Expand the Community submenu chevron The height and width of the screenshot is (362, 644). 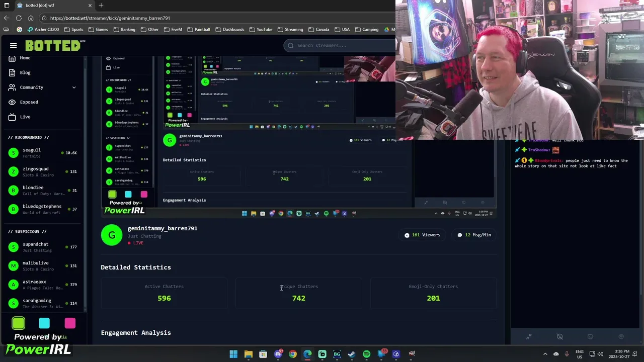click(74, 87)
